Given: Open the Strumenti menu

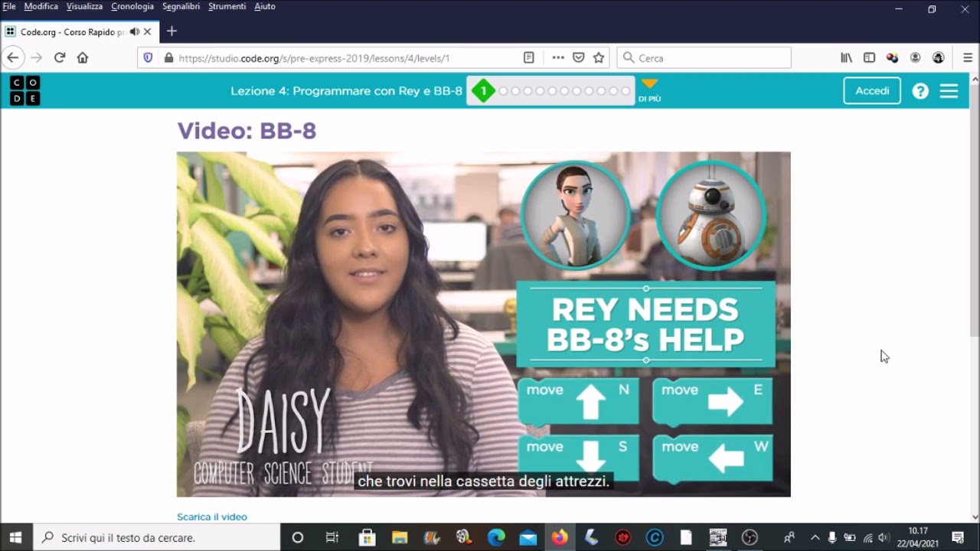Looking at the screenshot, I should tap(227, 6).
